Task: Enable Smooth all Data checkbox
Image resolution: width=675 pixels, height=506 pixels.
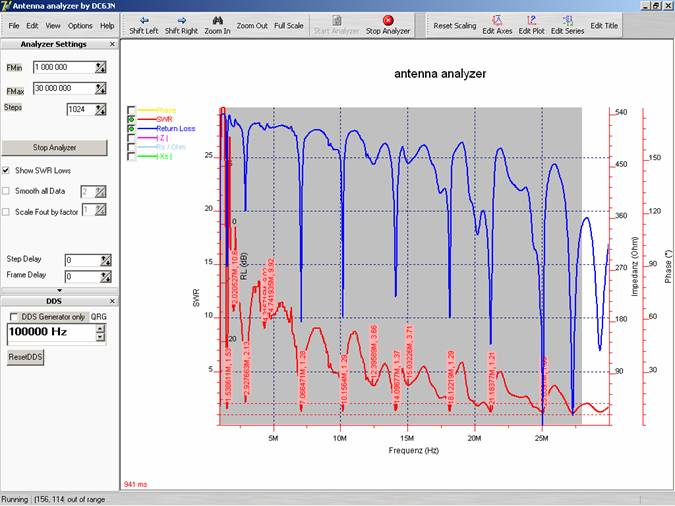Action: pyautogui.click(x=7, y=190)
